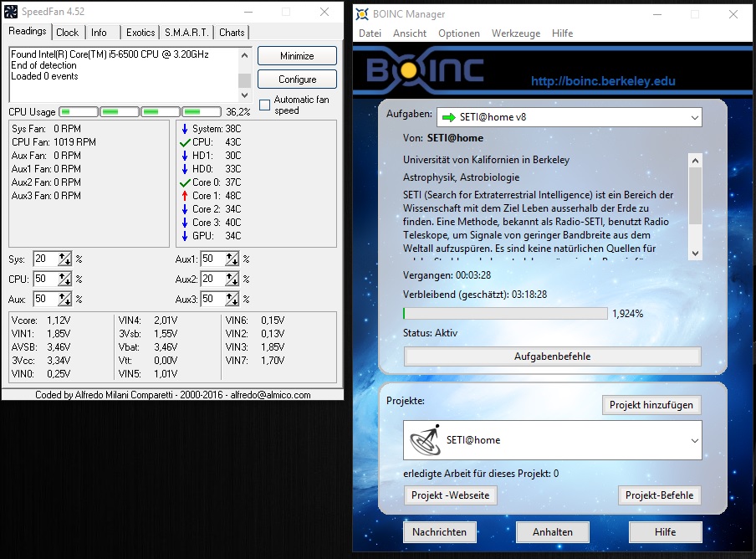Click the CPU Fan 1019 RPM reading
Screen dimensions: 756x559
(54, 142)
